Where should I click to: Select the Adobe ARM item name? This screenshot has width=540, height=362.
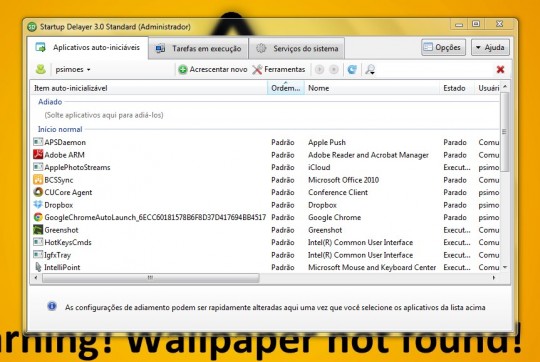pyautogui.click(x=64, y=155)
